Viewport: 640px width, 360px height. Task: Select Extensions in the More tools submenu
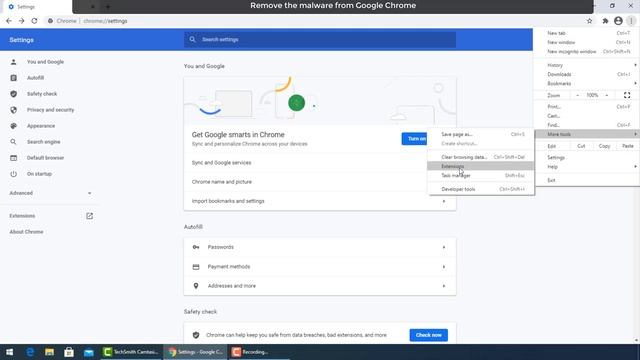(x=481, y=167)
